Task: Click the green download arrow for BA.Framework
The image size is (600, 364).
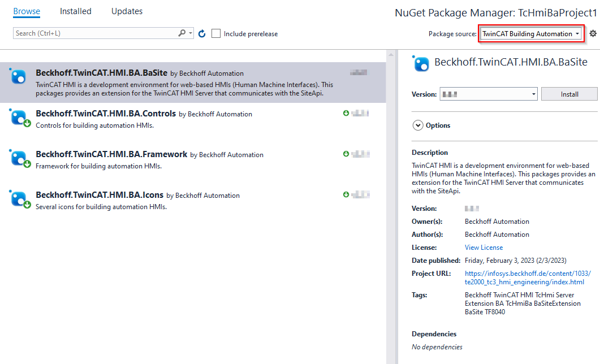Action: 346,154
